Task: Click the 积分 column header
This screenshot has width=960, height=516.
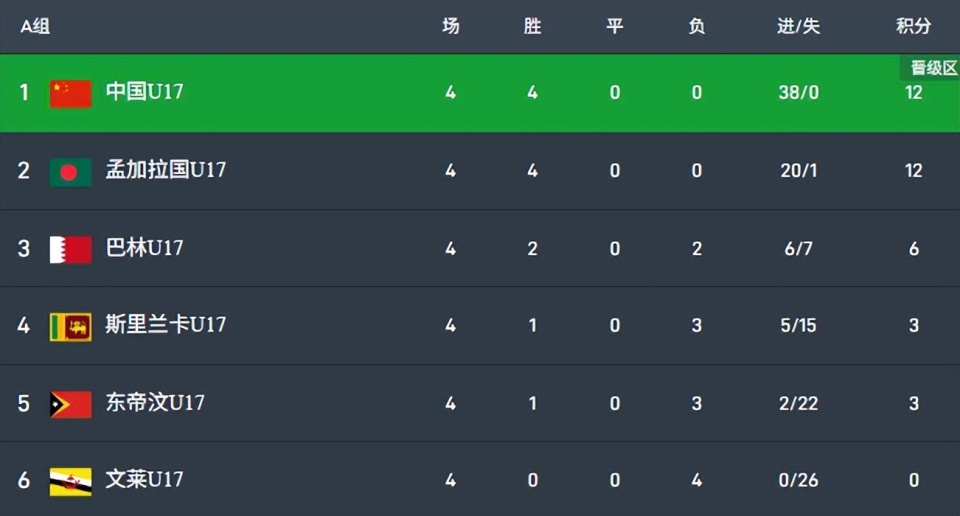Action: click(913, 26)
